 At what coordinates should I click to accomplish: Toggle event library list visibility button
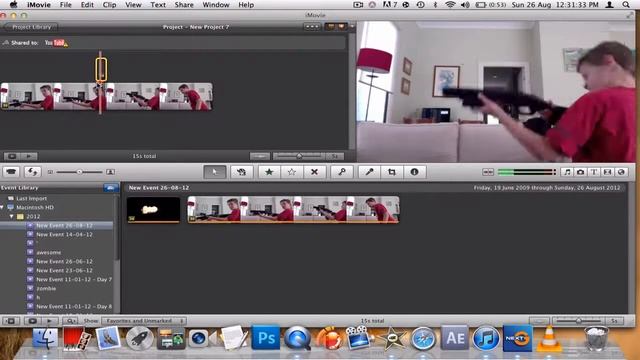(11, 321)
